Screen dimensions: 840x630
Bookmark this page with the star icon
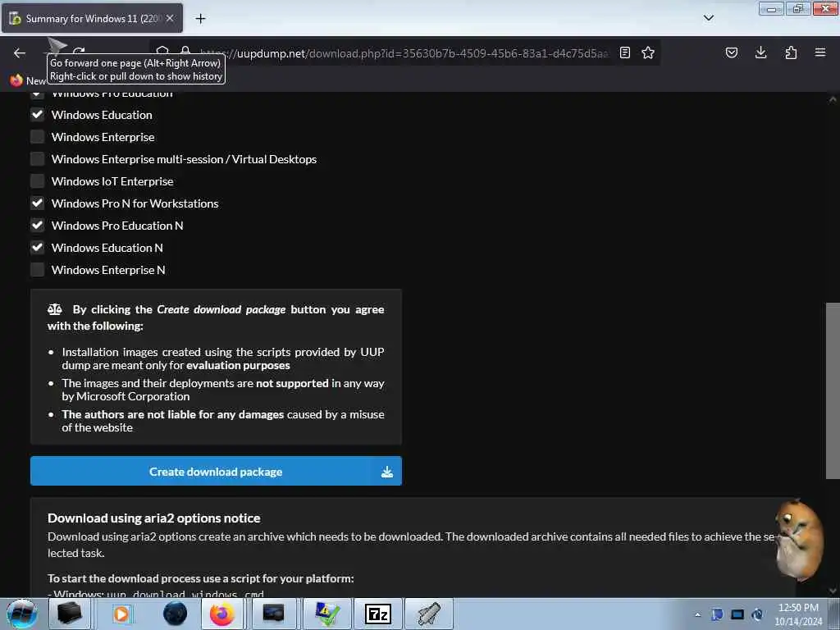648,52
